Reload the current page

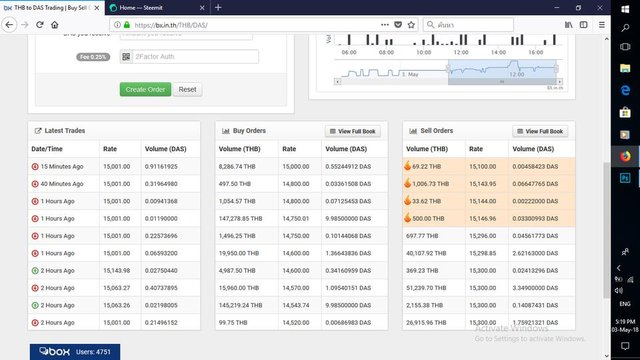coord(40,25)
